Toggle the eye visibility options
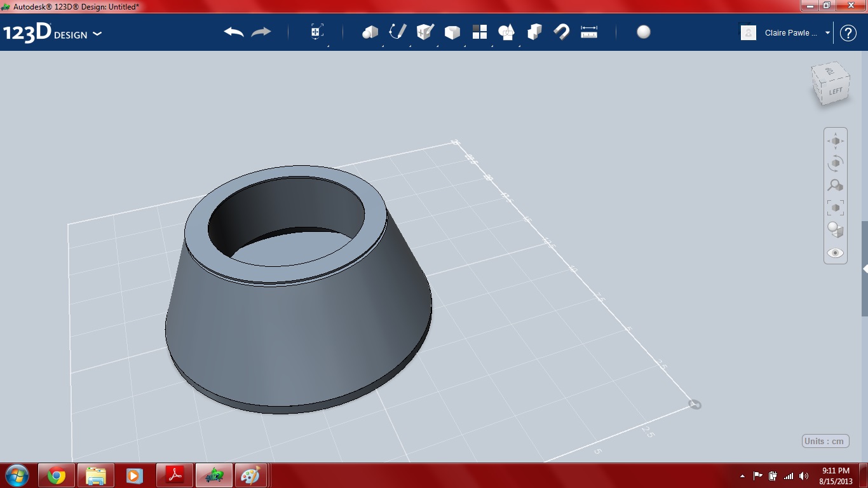868x488 pixels. [836, 253]
